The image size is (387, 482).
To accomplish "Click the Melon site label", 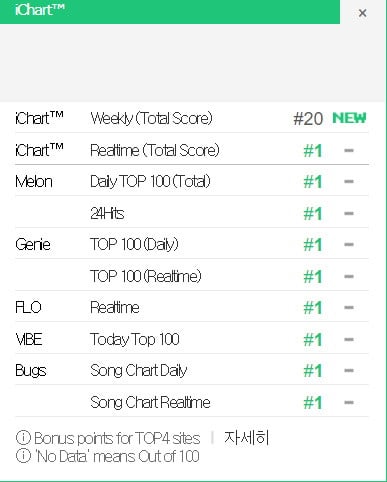I will 34,181.
